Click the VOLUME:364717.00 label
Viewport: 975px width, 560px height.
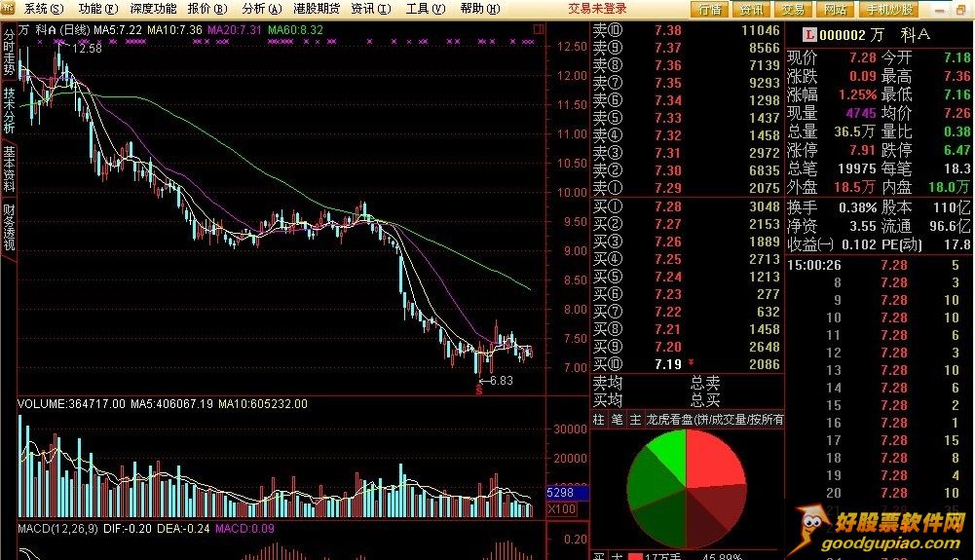[71, 404]
